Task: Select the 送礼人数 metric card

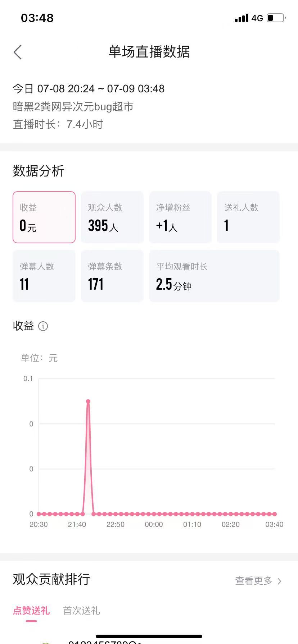Action: (x=248, y=217)
